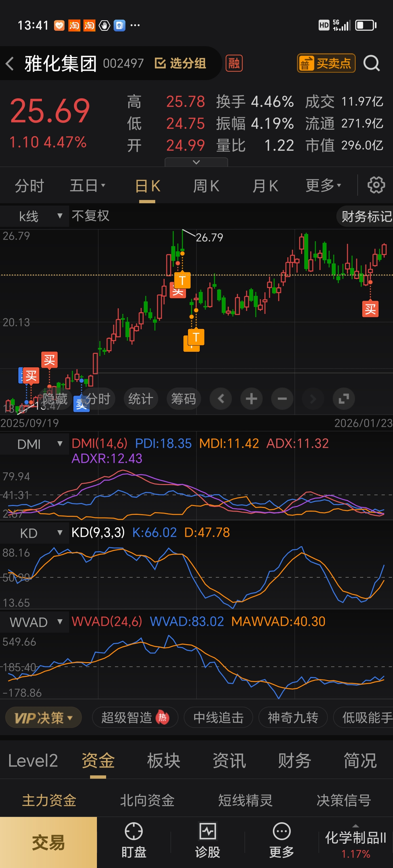Select the 低吸能手 strategy chip
Screen dimensions: 393x868
click(363, 718)
